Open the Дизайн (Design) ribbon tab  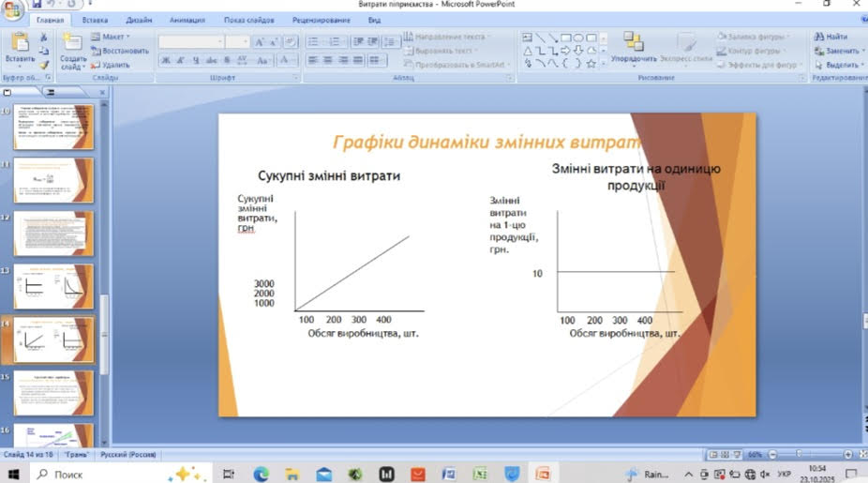click(x=139, y=20)
